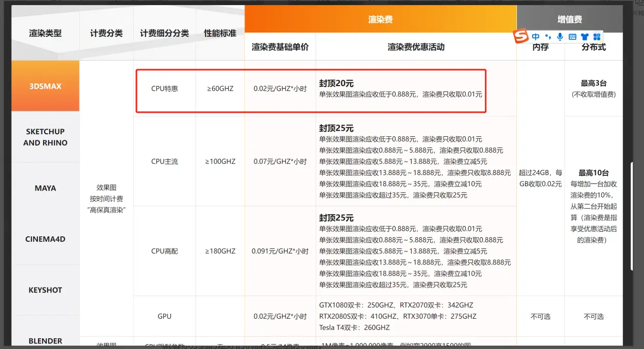
Task: Click the 计费分类 column header
Action: point(106,33)
